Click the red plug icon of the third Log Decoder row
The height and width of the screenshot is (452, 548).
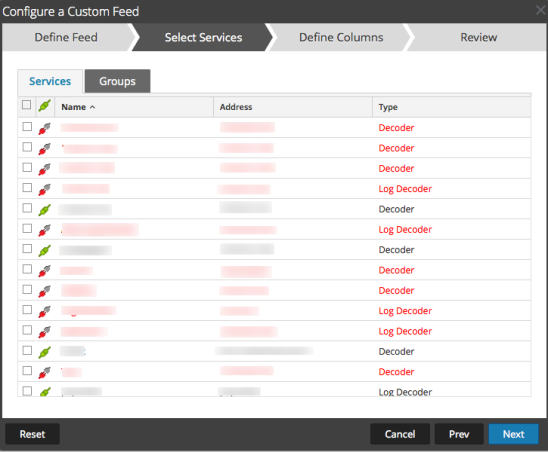pyautogui.click(x=44, y=311)
